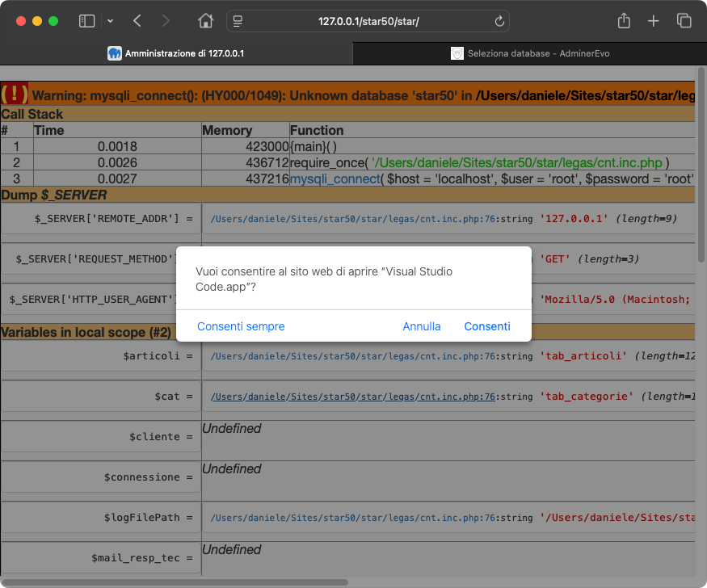The height and width of the screenshot is (588, 707).
Task: Reload the page with the refresh icon
Action: 499,21
